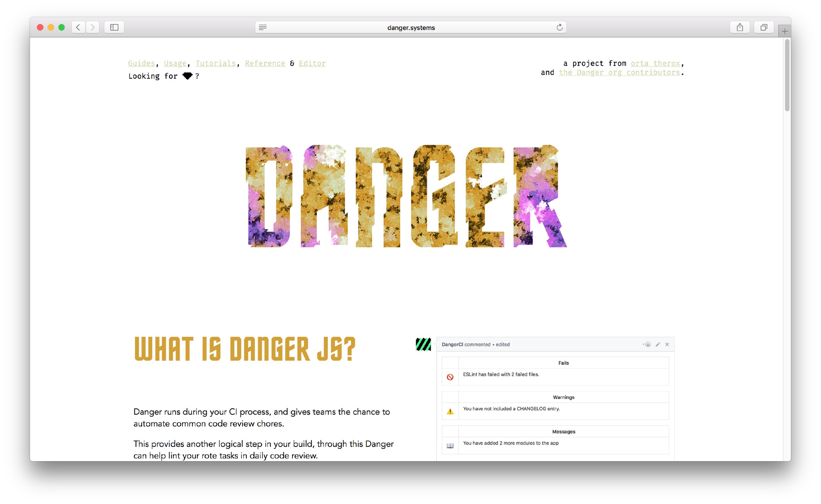
Task: Enter full screen with green button
Action: 61,27
